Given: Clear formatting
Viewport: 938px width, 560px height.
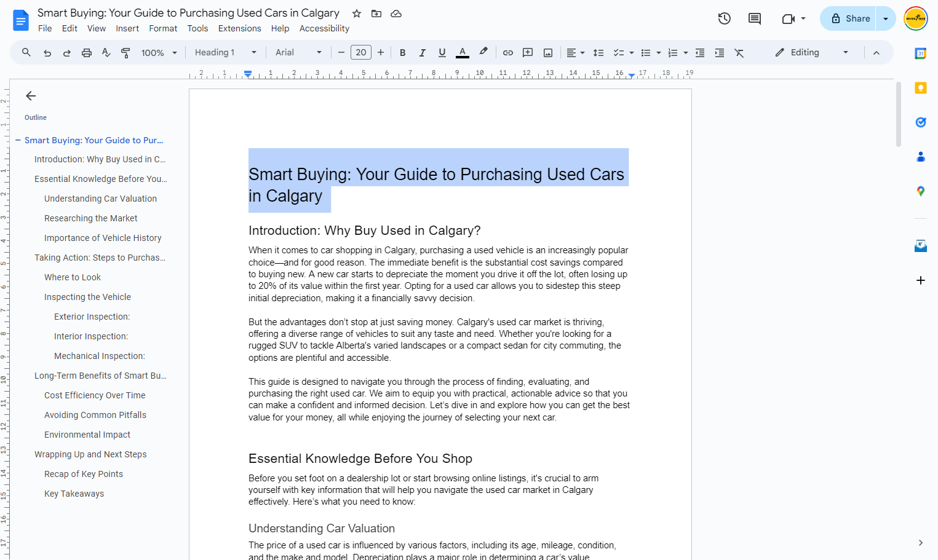Looking at the screenshot, I should pyautogui.click(x=739, y=53).
